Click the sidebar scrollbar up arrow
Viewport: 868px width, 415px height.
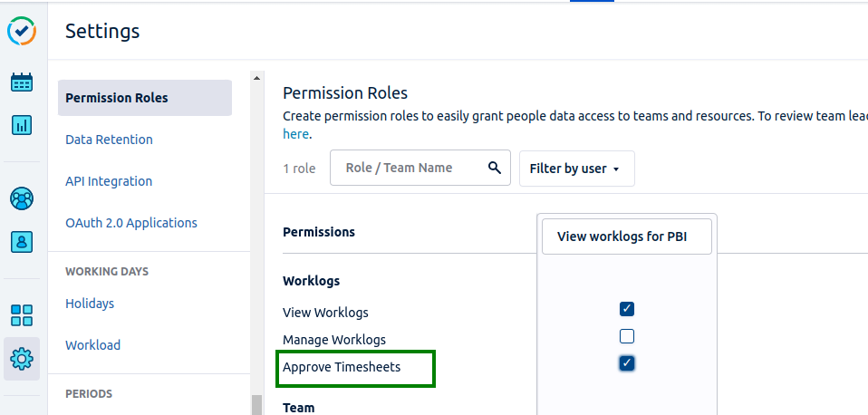tap(256, 78)
